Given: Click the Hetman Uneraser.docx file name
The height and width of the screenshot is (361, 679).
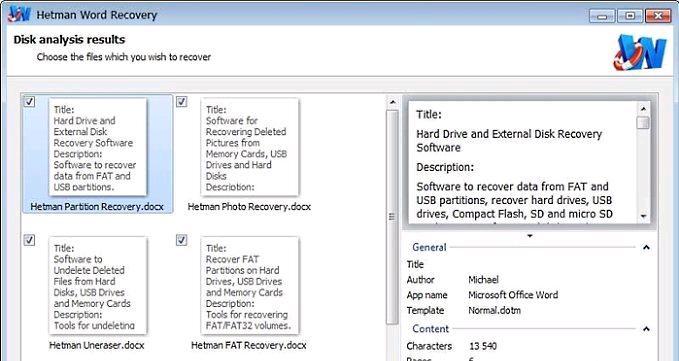Looking at the screenshot, I should point(97,345).
